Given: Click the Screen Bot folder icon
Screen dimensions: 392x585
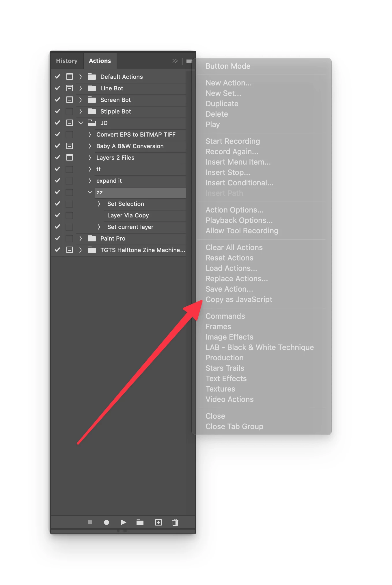Looking at the screenshot, I should tap(92, 100).
